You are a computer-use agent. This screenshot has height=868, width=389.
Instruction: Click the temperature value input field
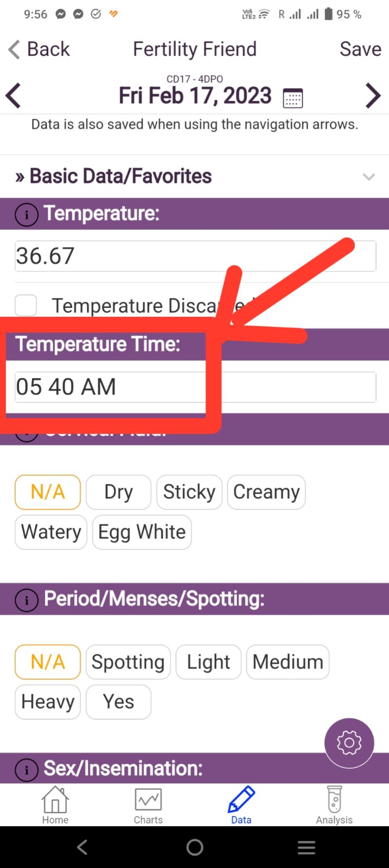[x=195, y=256]
